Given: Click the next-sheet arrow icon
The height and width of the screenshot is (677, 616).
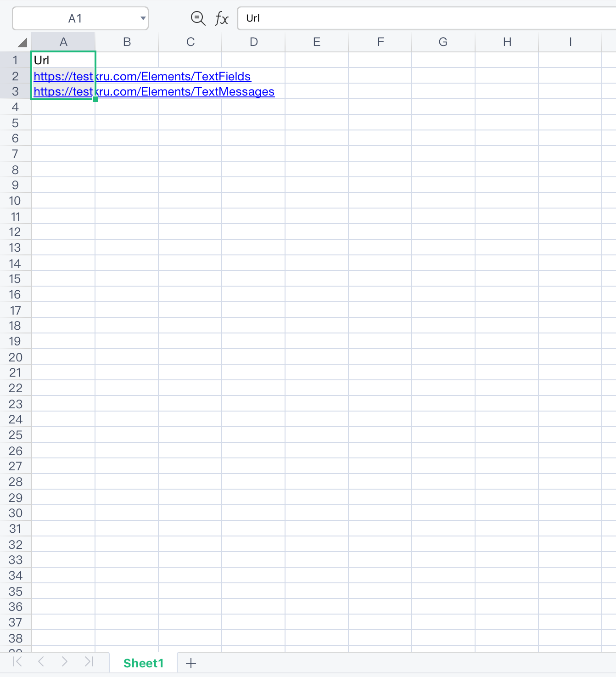Looking at the screenshot, I should 65,662.
